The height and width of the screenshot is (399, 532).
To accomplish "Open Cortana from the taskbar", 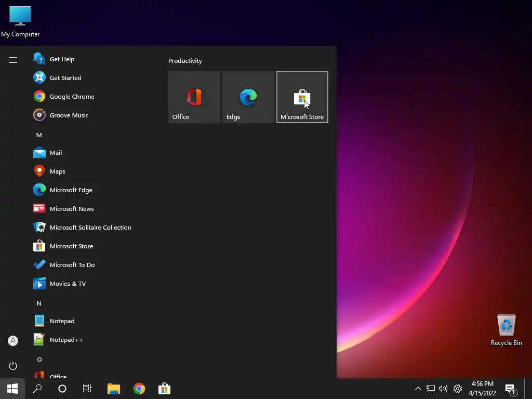I will [x=62, y=389].
